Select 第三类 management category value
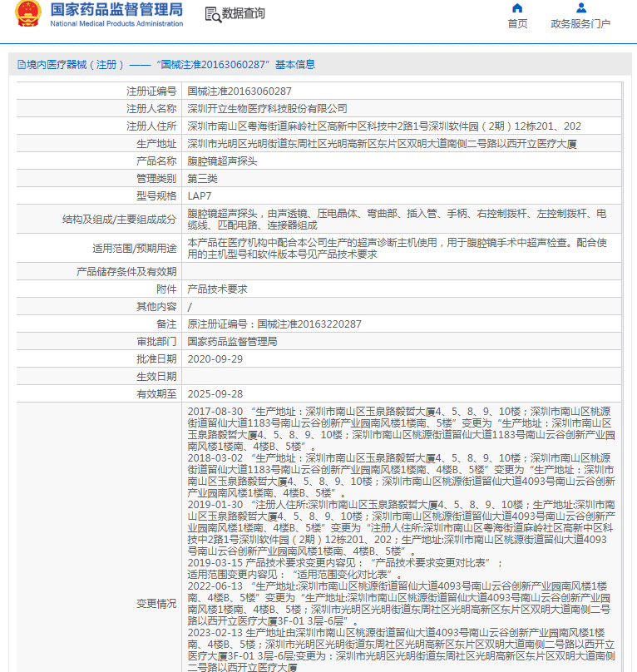 coord(202,179)
